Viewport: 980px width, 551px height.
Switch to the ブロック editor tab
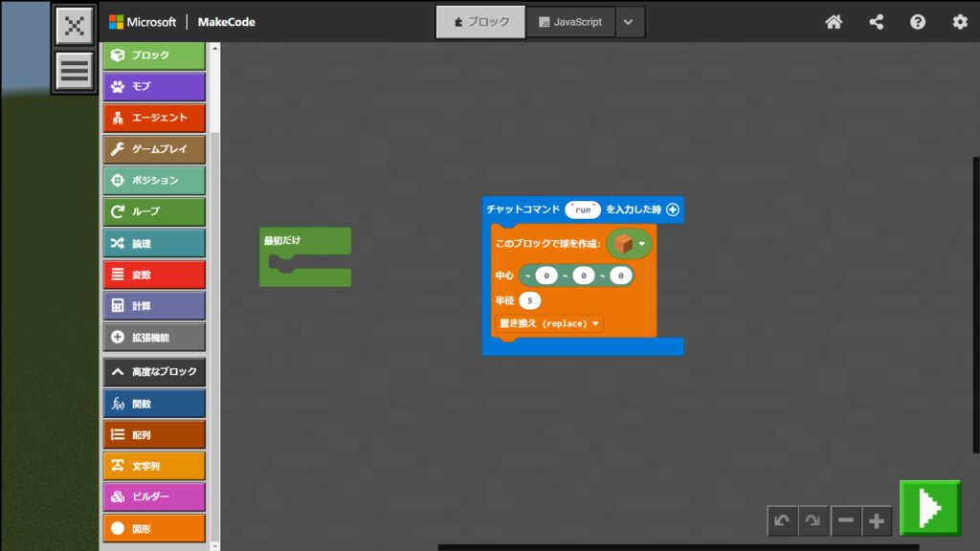(x=480, y=22)
